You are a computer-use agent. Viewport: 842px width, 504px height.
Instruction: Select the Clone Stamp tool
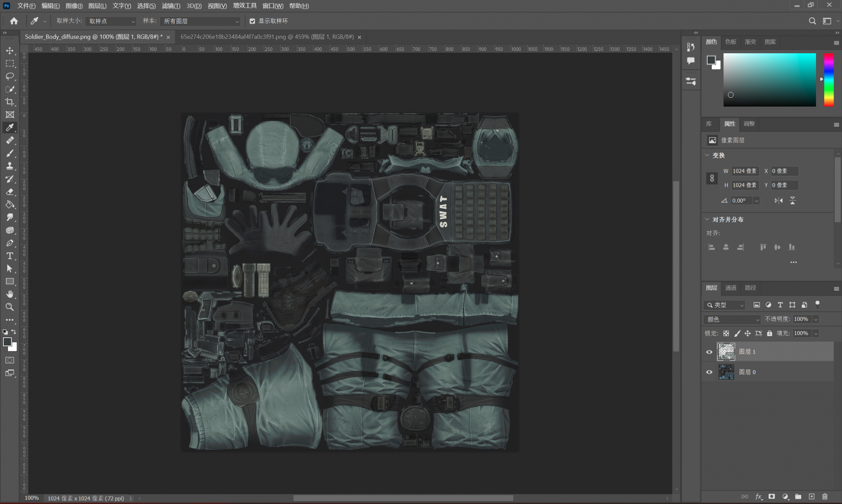click(10, 166)
